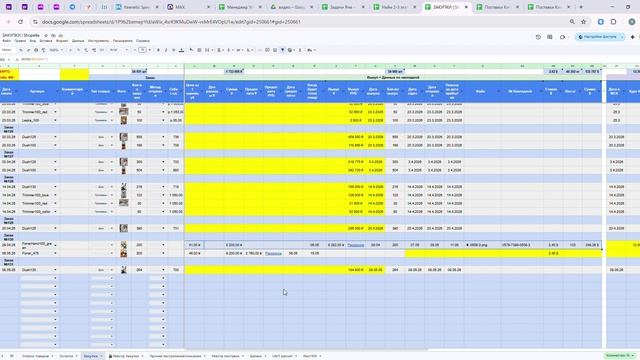Open the article dropdown in Leska_100 row
This screenshot has height=360, width=640.
[x=55, y=120]
